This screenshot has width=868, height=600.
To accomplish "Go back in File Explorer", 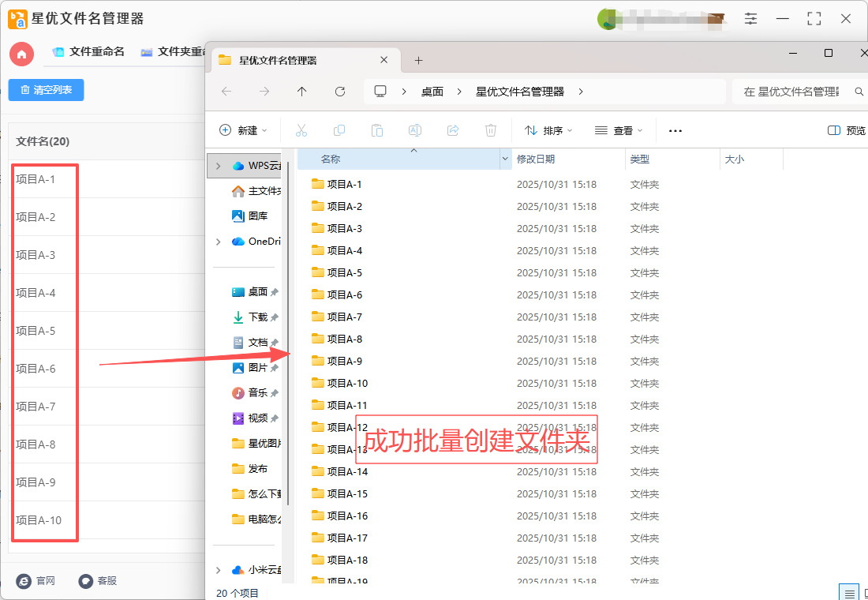I will coord(226,92).
